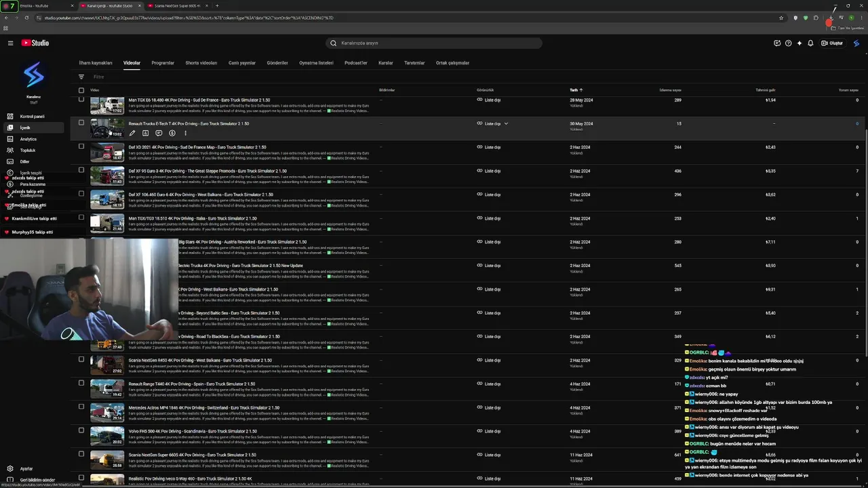Sort by İzlenme sayısı column

pos(670,90)
